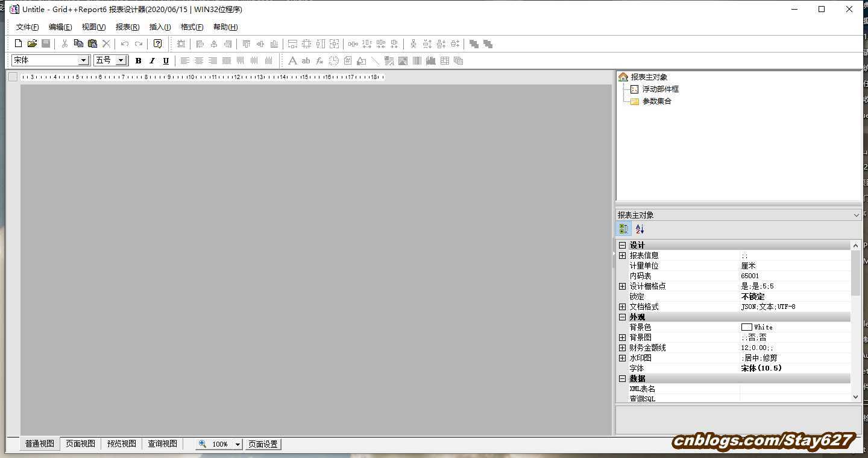Collapse the 设计 category
This screenshot has height=458, width=868.
click(x=623, y=245)
